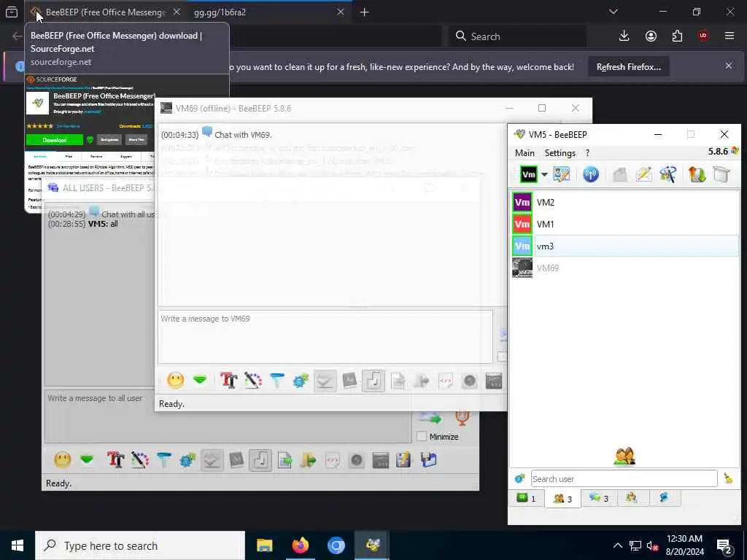
Task: Select user vm3 in the user list
Action: pyautogui.click(x=625, y=246)
